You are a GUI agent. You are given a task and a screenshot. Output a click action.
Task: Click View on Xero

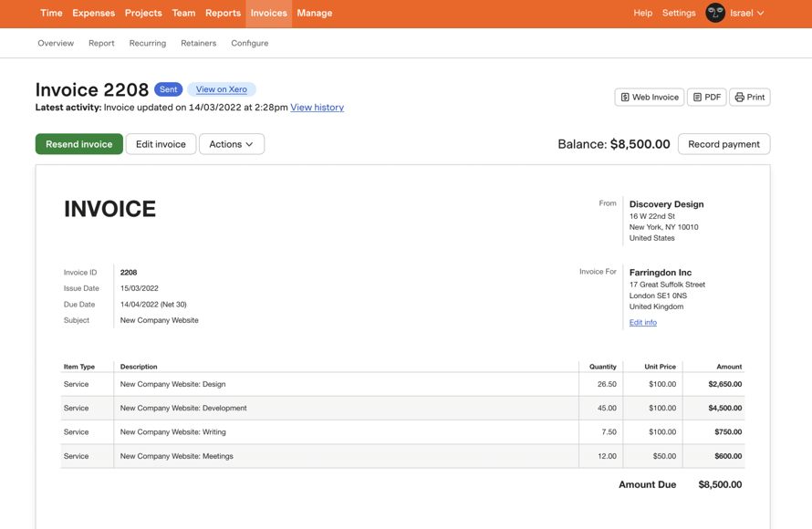tap(221, 89)
